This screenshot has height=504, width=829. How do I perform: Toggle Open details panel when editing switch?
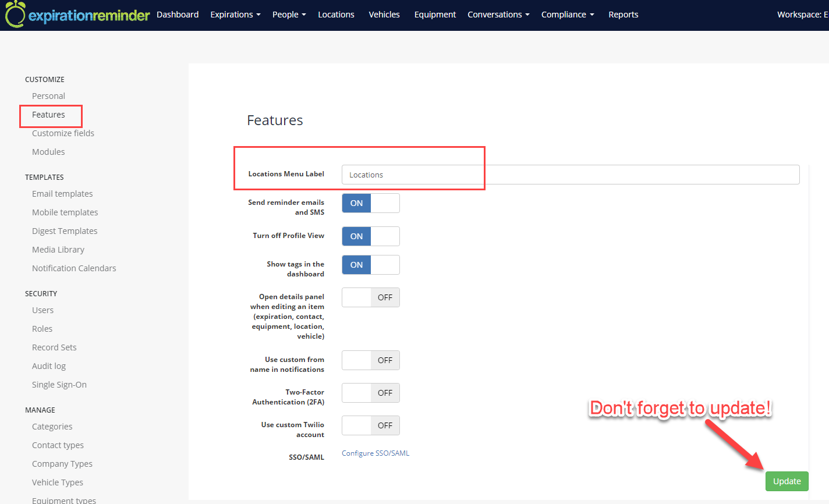[371, 297]
